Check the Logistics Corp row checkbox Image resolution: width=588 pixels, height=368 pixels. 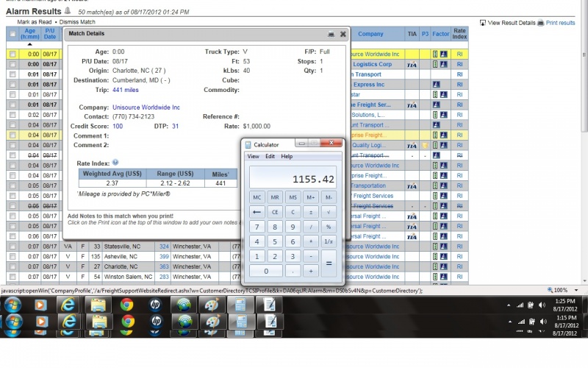click(x=12, y=64)
